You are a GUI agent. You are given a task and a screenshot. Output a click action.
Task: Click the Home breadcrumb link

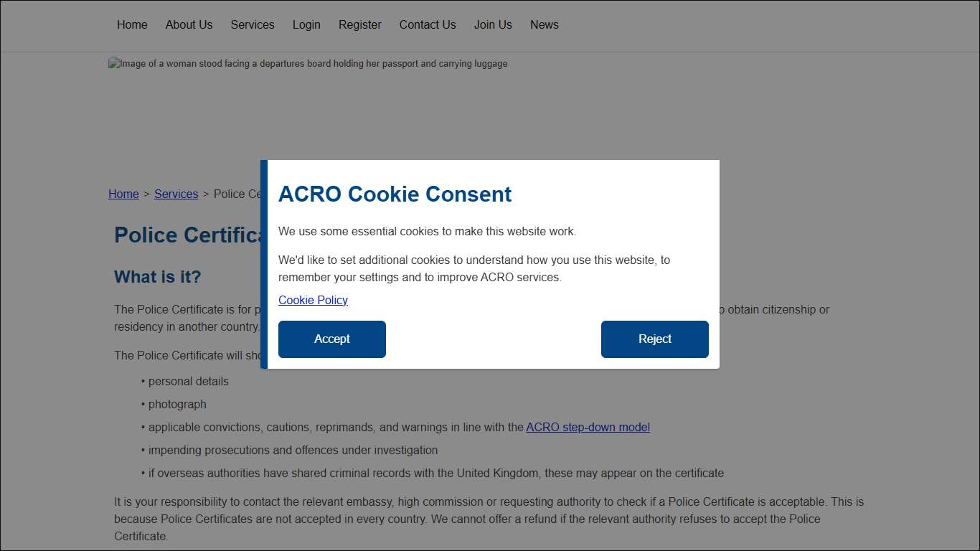point(123,194)
